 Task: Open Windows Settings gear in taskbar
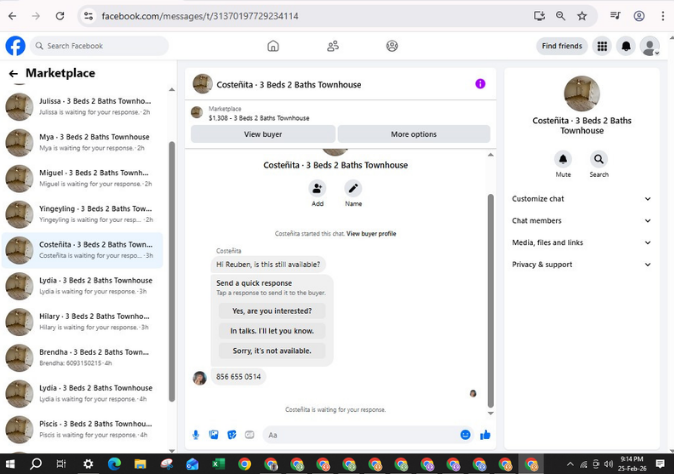[x=88, y=464]
